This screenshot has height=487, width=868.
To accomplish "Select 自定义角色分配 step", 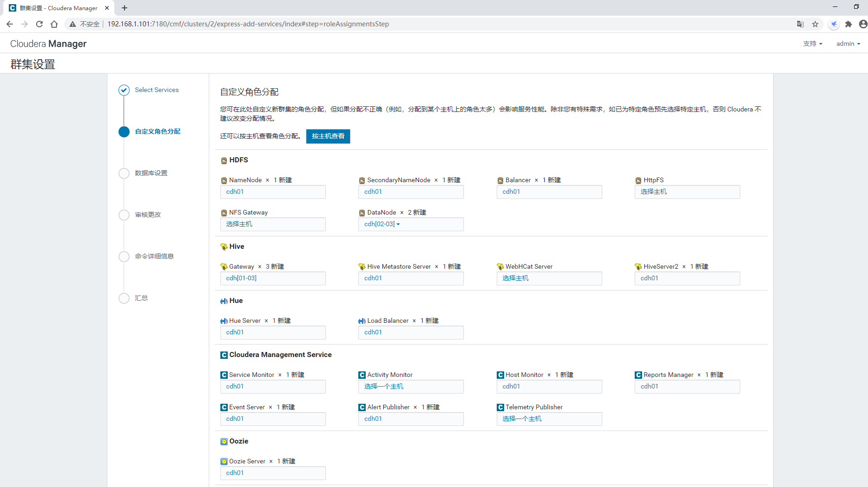I will click(157, 131).
